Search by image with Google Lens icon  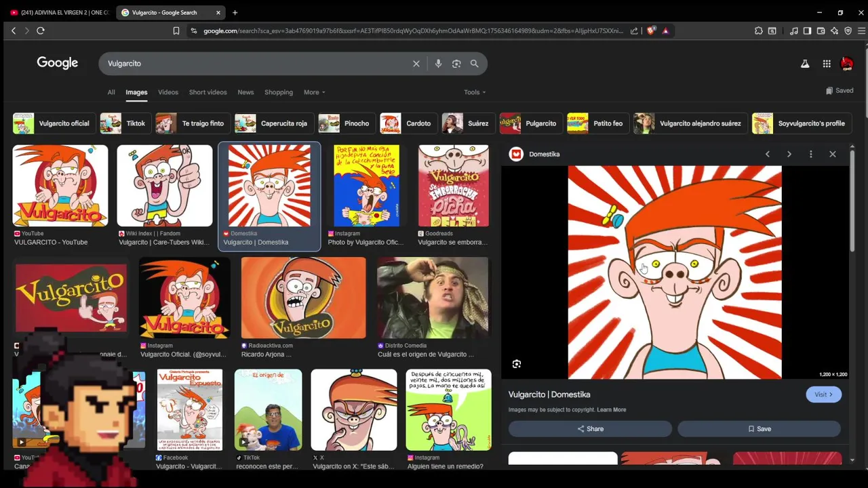tap(456, 64)
